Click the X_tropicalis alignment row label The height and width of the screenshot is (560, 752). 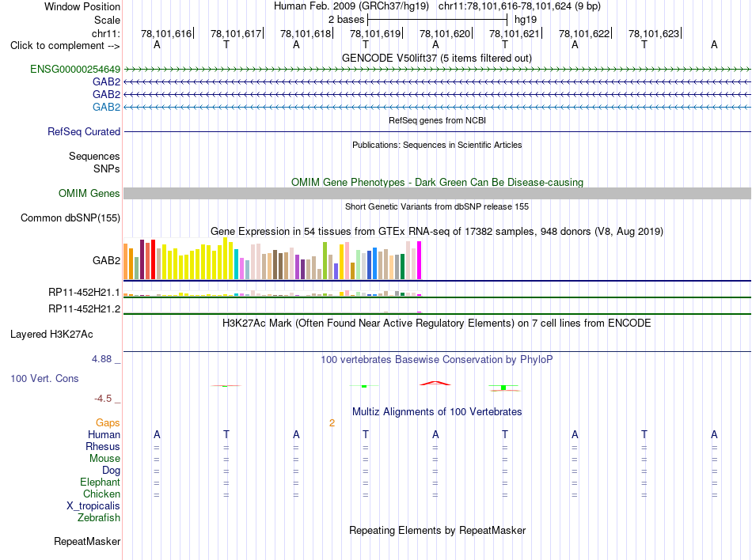pyautogui.click(x=93, y=506)
